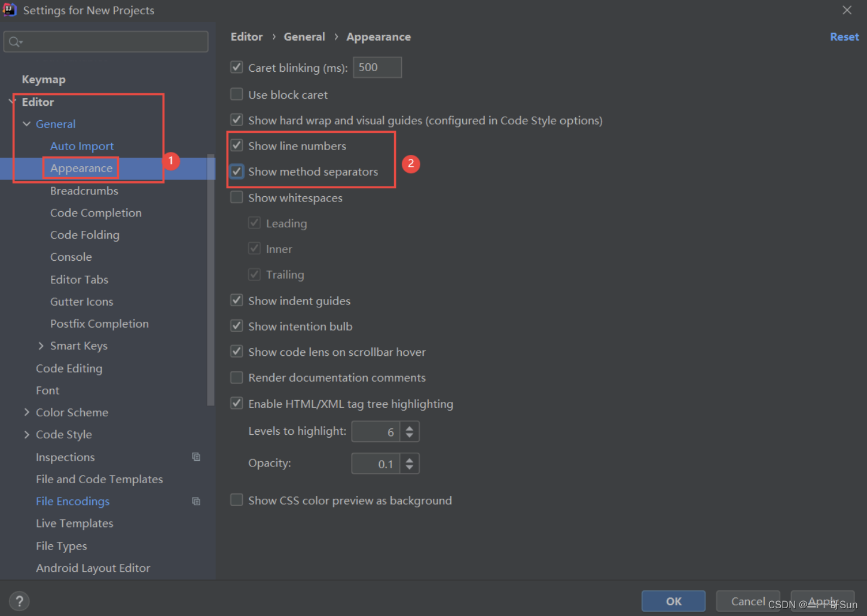Increase Levels to highlight with up arrow
Viewport: 867px width, 616px height.
point(410,427)
